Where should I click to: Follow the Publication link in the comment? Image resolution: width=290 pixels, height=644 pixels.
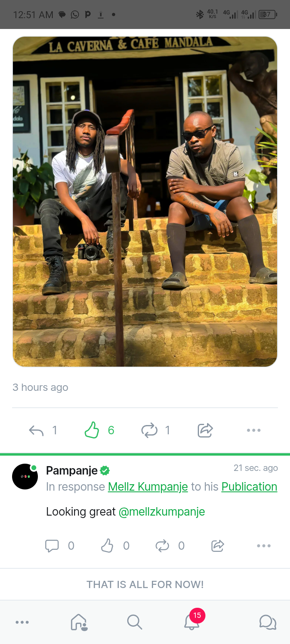(249, 487)
